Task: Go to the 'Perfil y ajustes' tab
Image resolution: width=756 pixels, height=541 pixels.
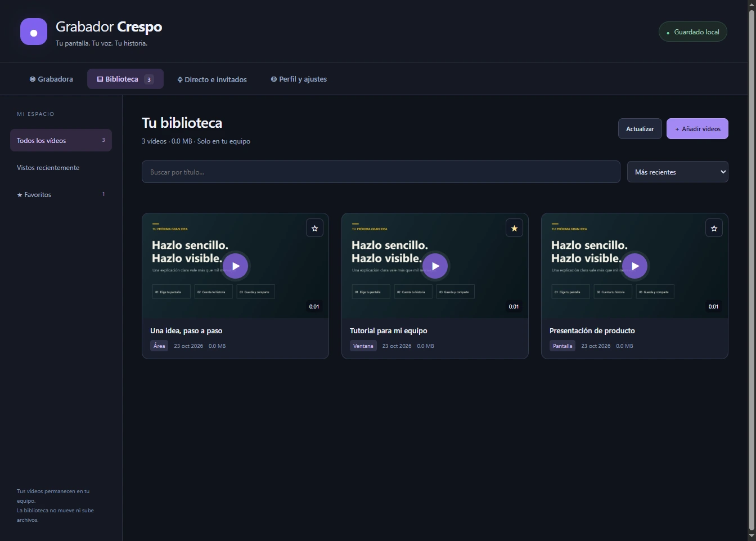Action: coord(299,79)
